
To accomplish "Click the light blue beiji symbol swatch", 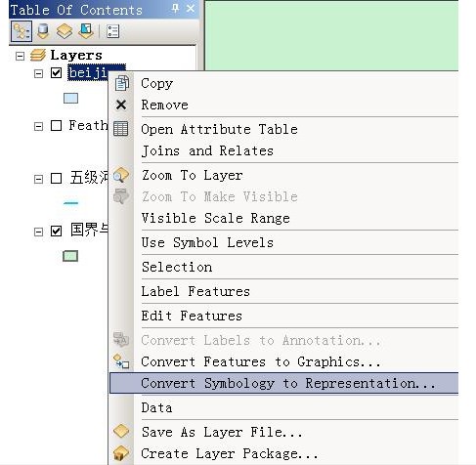I will click(x=70, y=99).
